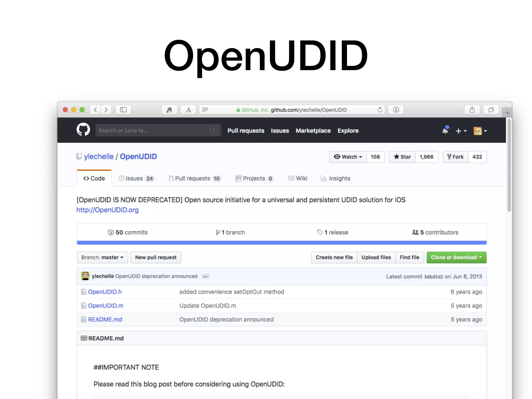532x399 pixels.
Task: Open the OpenUDID.h file
Action: 105,292
